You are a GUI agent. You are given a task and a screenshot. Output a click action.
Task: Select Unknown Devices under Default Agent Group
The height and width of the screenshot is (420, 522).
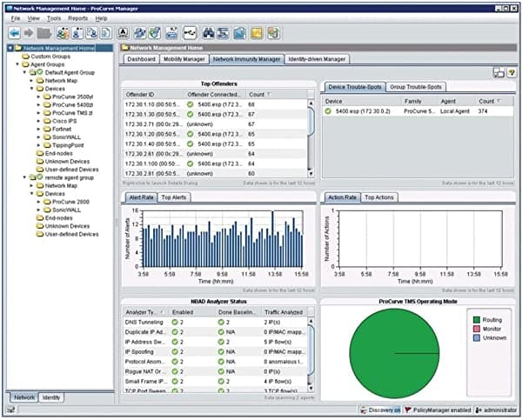[67, 162]
